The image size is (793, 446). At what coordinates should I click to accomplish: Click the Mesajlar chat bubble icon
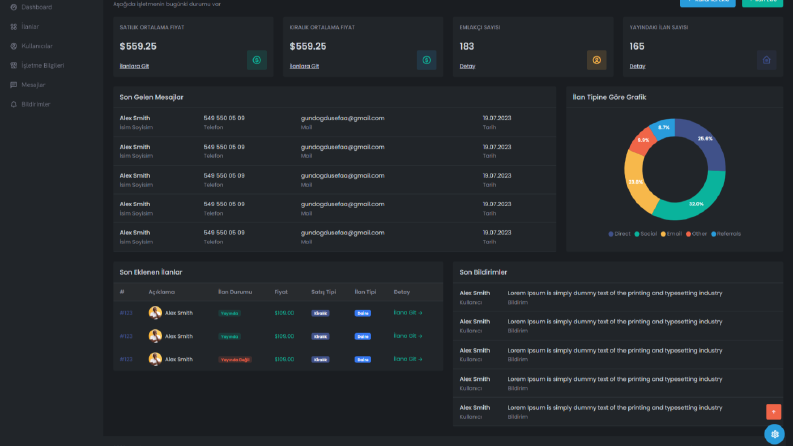coord(14,84)
